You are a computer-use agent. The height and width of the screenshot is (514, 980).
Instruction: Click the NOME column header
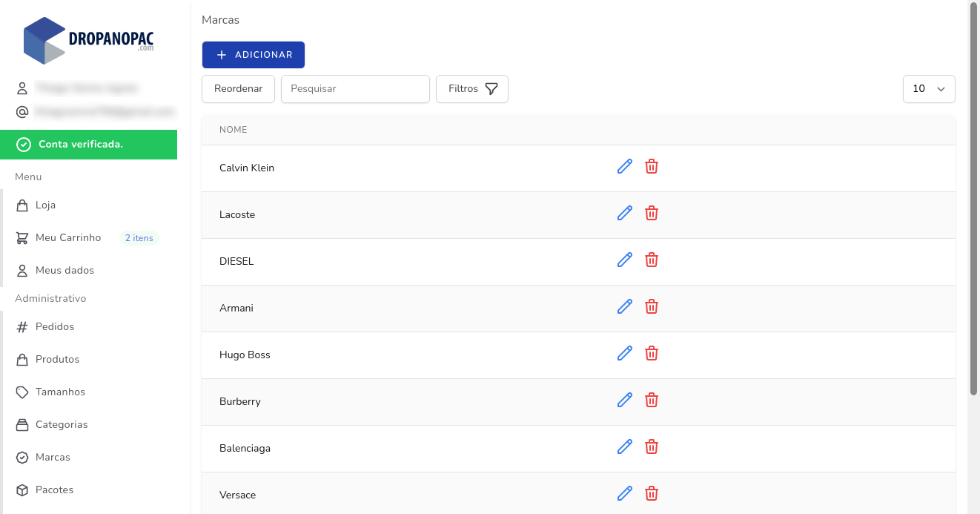coord(234,130)
